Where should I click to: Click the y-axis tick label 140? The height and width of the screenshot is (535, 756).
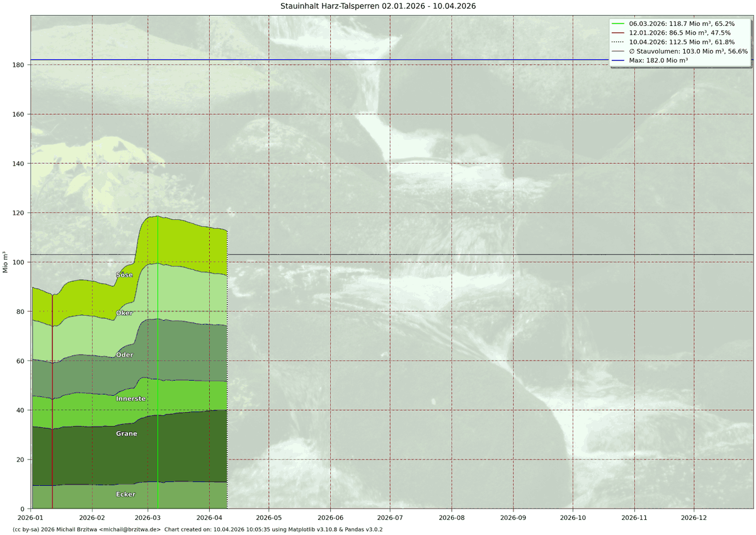tap(19, 163)
